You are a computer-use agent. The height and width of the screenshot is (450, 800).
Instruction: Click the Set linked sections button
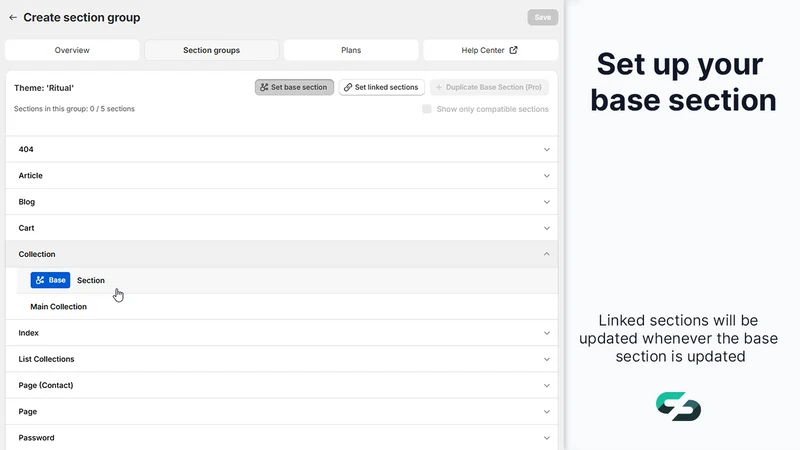[382, 87]
